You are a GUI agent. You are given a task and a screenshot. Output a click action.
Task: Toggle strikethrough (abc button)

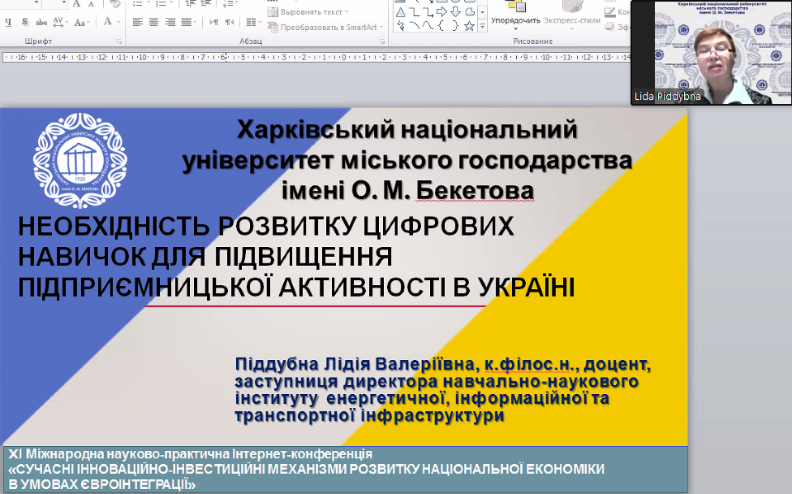point(41,22)
